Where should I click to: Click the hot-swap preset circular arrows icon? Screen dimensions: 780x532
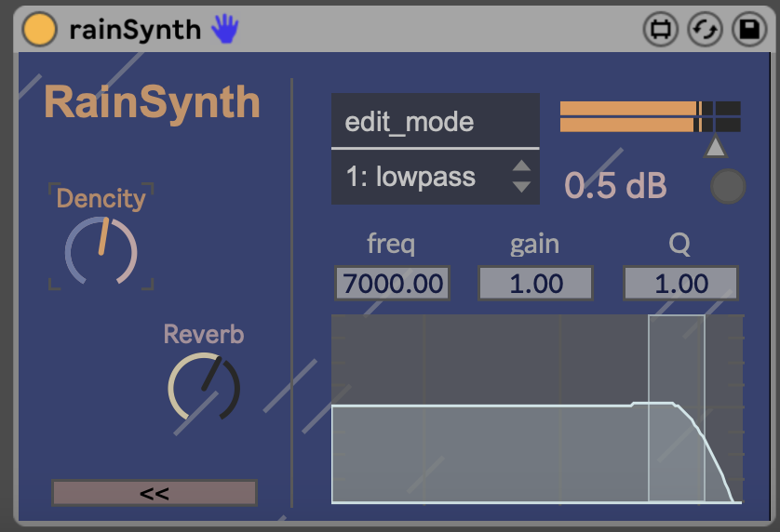tap(705, 30)
